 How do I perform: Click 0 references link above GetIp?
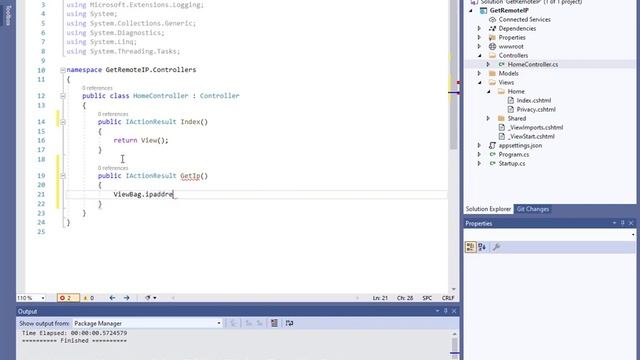[113, 168]
